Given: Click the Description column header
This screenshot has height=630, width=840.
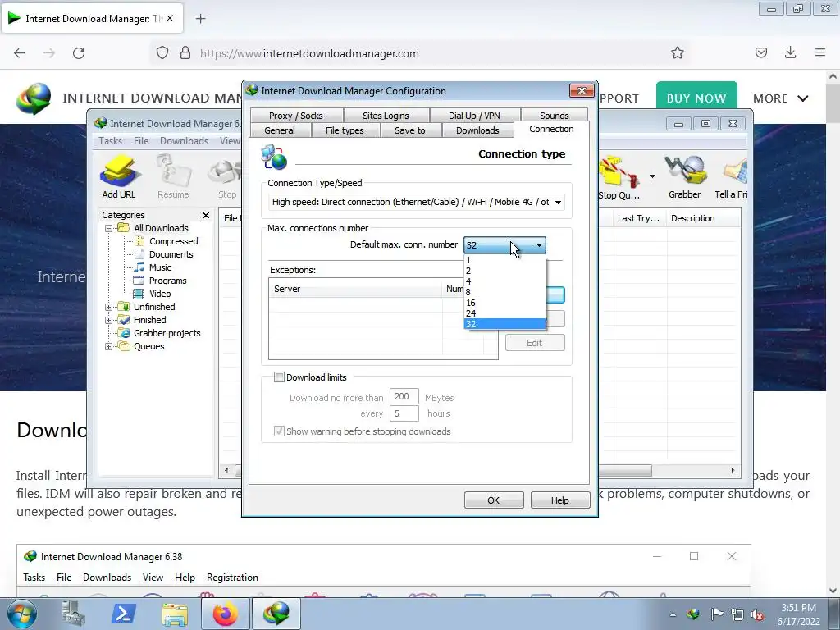Looking at the screenshot, I should coord(702,218).
